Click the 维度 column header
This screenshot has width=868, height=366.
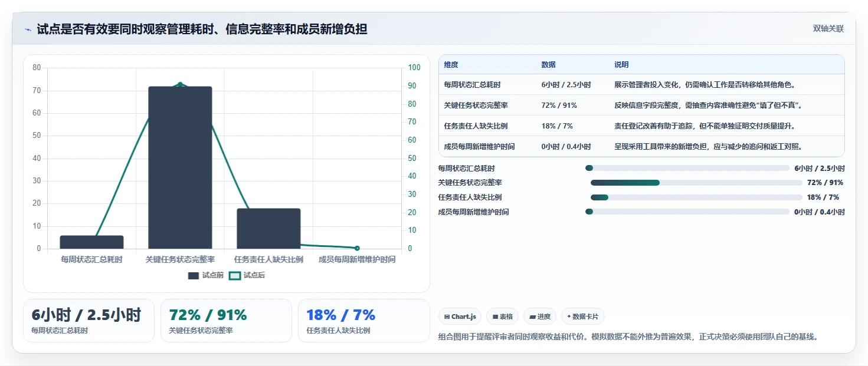(451, 65)
